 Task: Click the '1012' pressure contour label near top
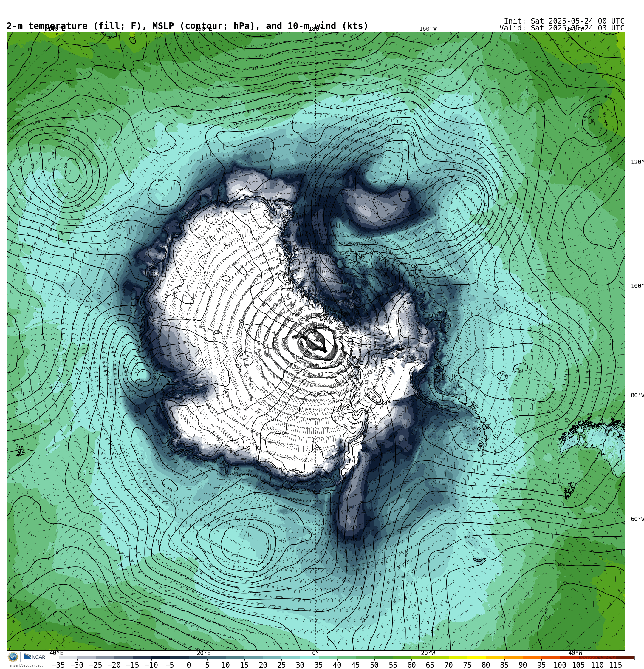pos(254,69)
